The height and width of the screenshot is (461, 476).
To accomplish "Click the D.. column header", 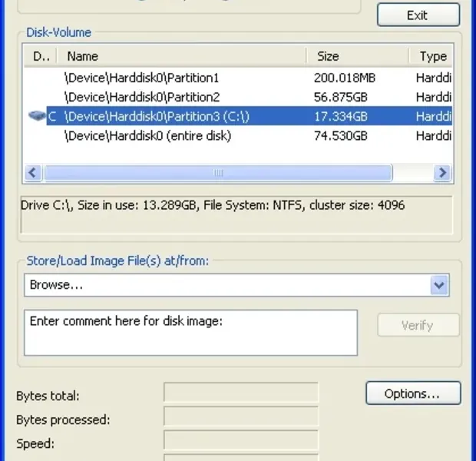I will (x=41, y=56).
